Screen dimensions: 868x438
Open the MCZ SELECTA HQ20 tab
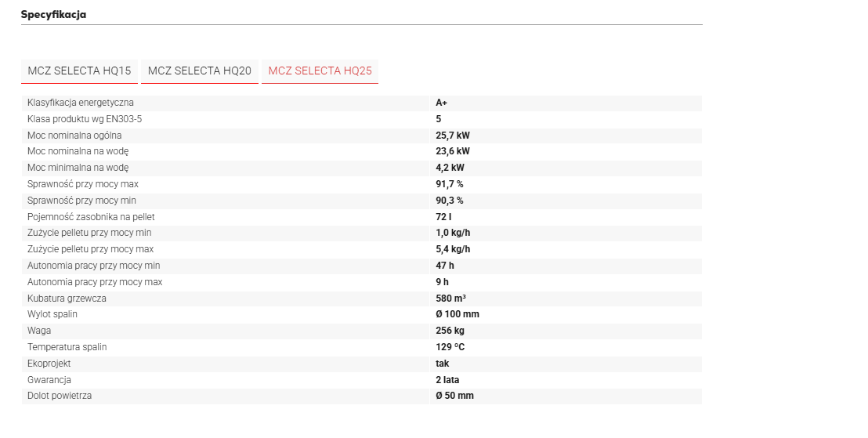point(199,71)
